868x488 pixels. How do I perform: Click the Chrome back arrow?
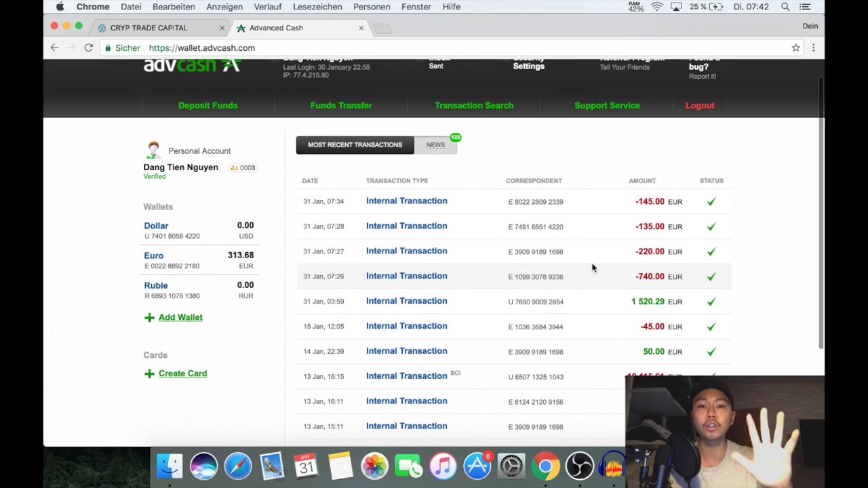point(54,47)
